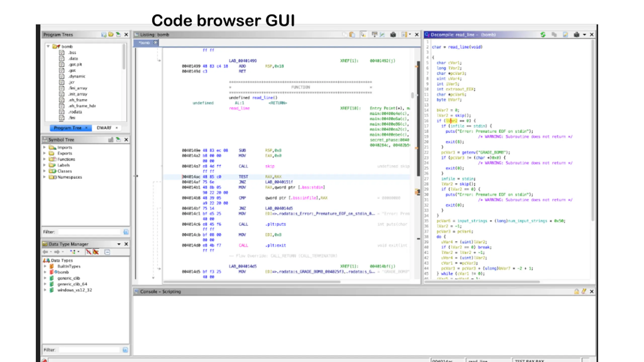Click the lock icon in Console header
Image resolution: width=644 pixels, height=362 pixels.
coord(576,291)
